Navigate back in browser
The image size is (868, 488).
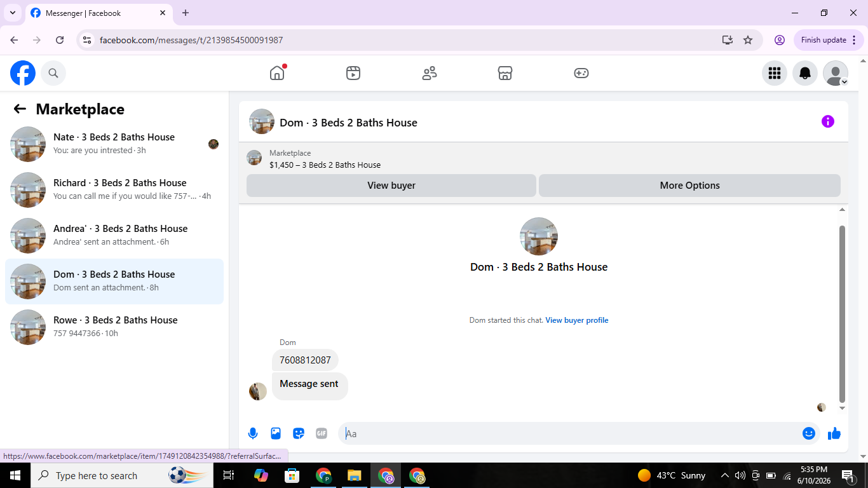click(14, 40)
